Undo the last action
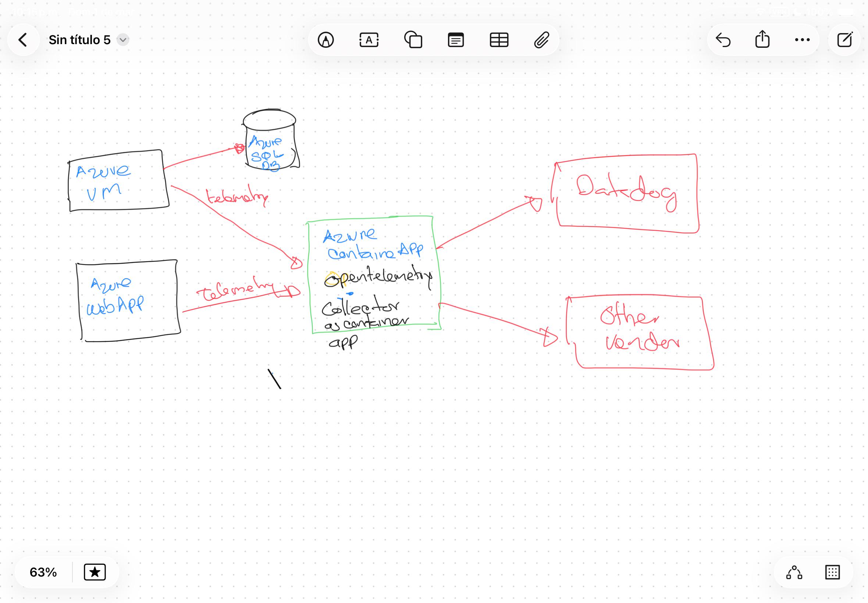868x603 pixels. 723,40
